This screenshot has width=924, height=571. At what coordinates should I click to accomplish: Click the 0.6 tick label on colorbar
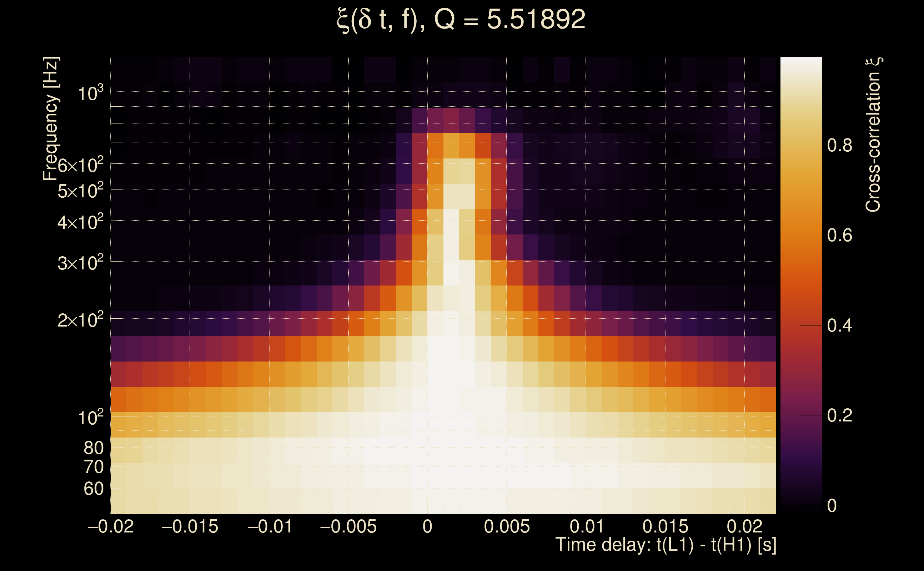tap(839, 236)
